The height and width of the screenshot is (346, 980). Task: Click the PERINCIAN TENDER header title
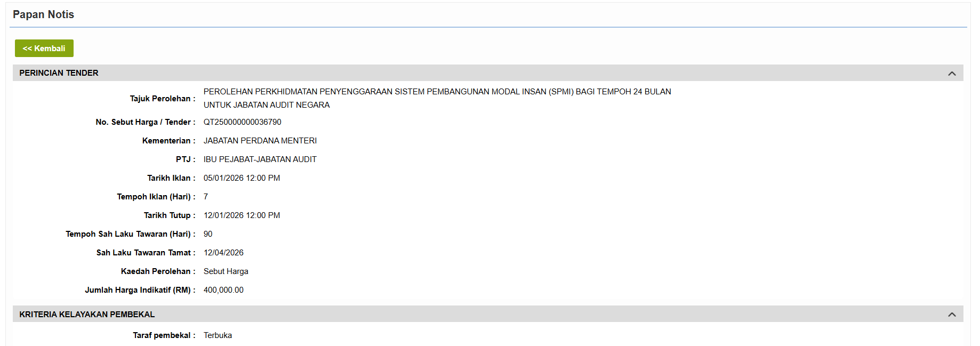59,73
